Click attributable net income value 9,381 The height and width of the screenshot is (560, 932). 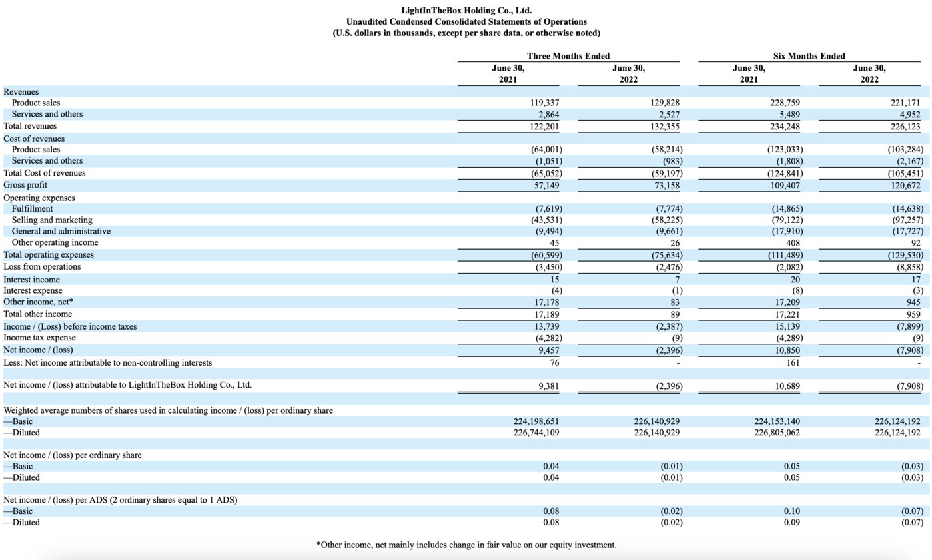coord(548,386)
